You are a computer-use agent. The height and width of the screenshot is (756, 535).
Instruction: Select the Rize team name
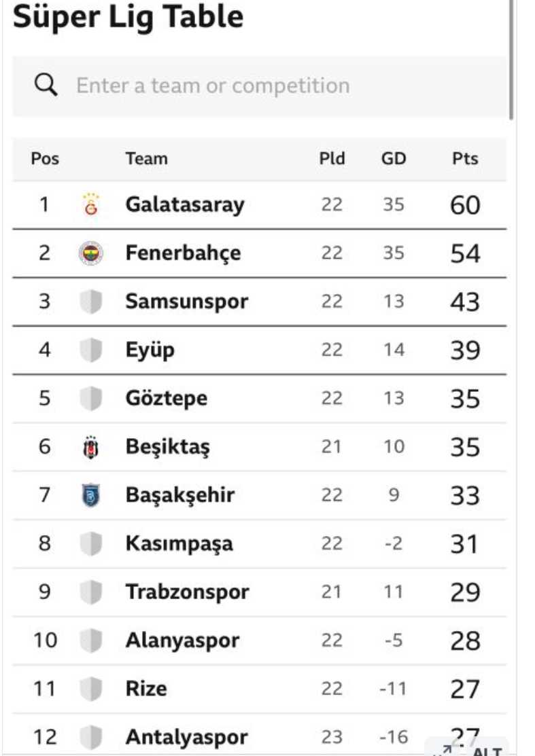pos(146,689)
